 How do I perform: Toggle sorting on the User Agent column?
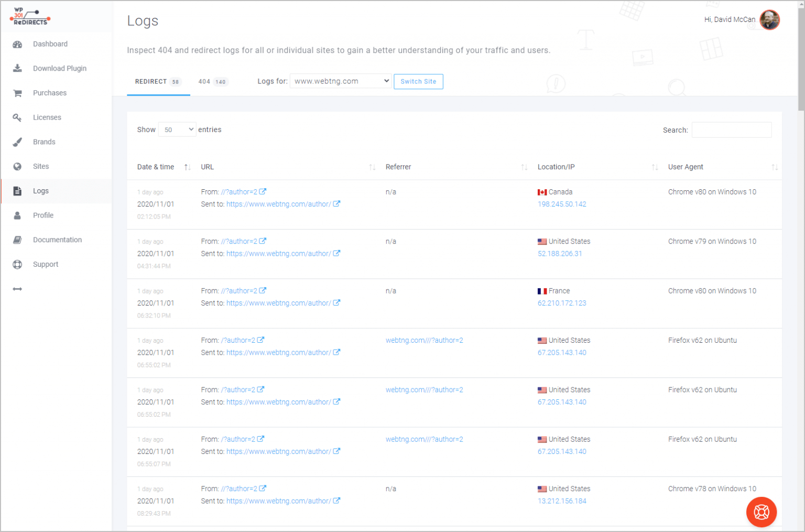tap(775, 167)
